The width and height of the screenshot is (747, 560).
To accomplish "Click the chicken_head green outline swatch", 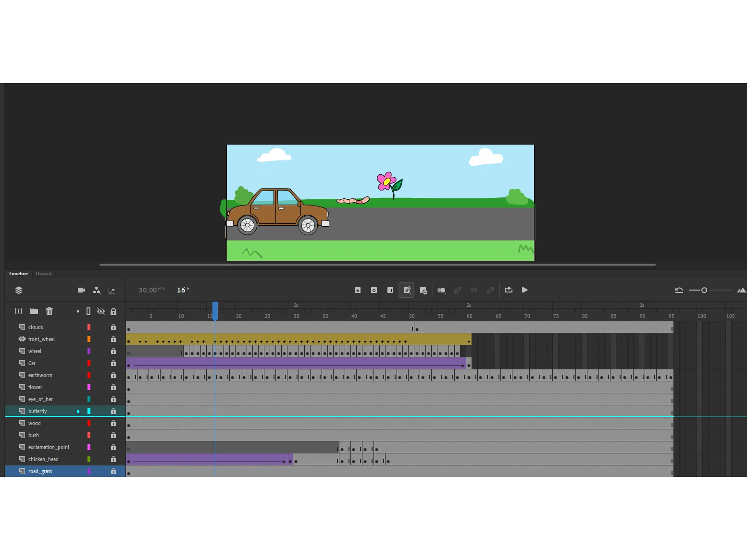I will click(x=89, y=459).
